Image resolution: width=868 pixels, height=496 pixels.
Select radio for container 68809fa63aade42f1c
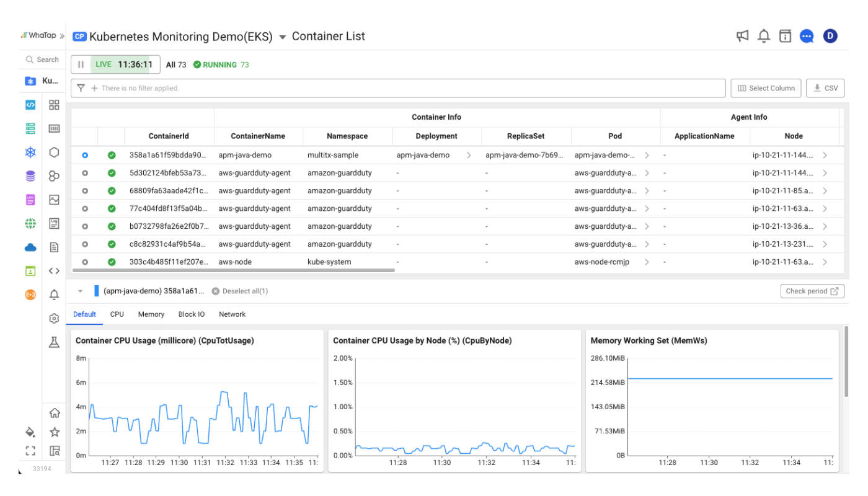point(85,191)
